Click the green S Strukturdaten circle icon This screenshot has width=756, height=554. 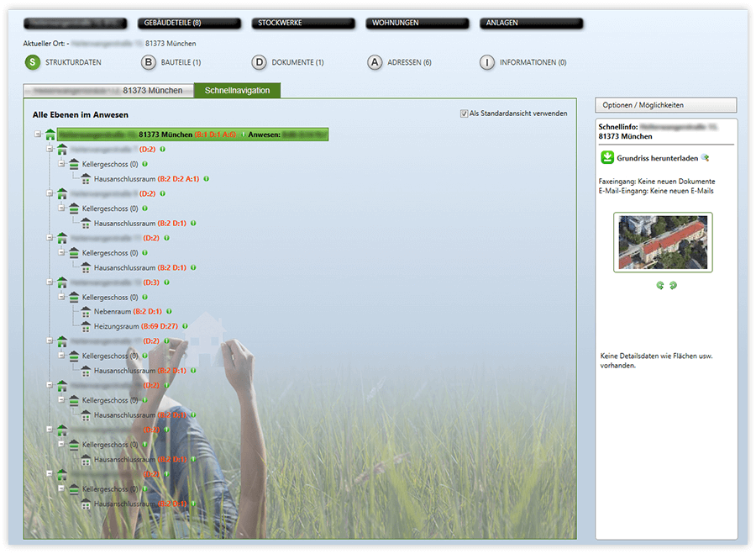coord(32,62)
